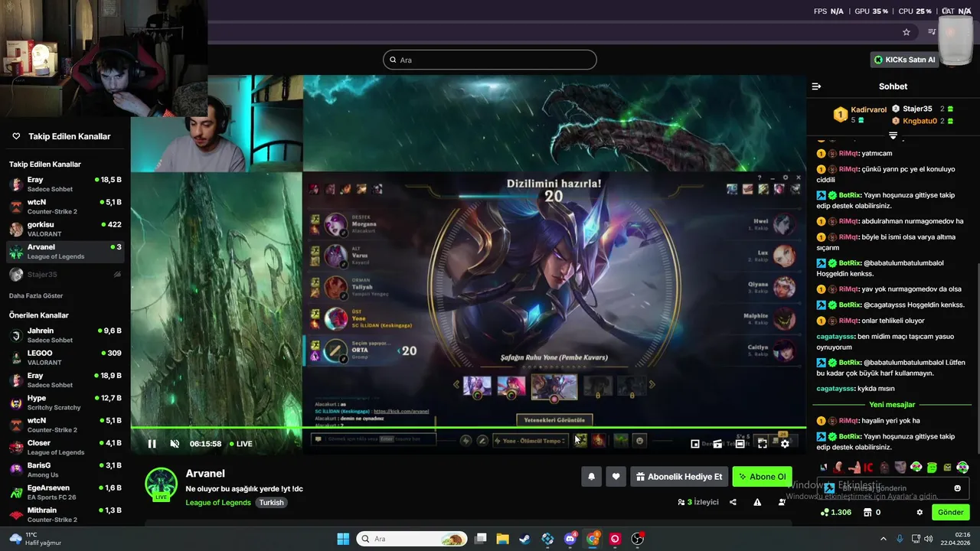Open Steam from the taskbar
The height and width of the screenshot is (551, 980).
click(524, 539)
